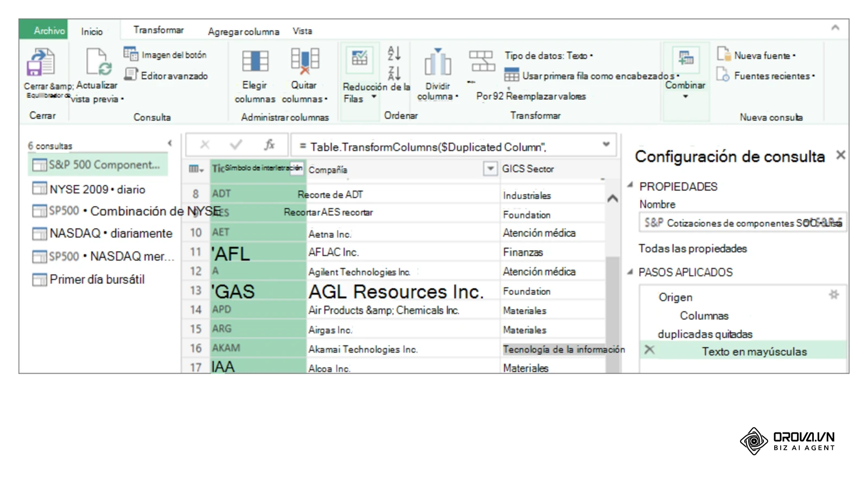Switch to the Transformar tab
Viewport: 868px width, 477px height.
[x=158, y=30]
